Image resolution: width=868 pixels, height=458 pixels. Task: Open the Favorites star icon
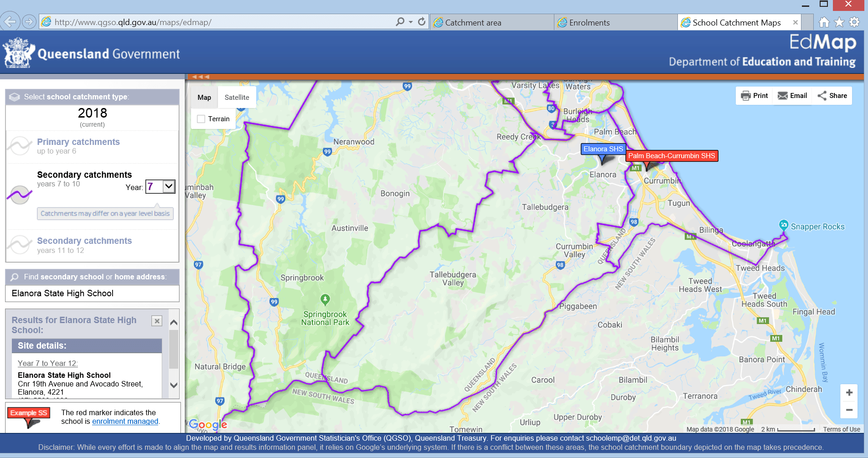point(839,22)
